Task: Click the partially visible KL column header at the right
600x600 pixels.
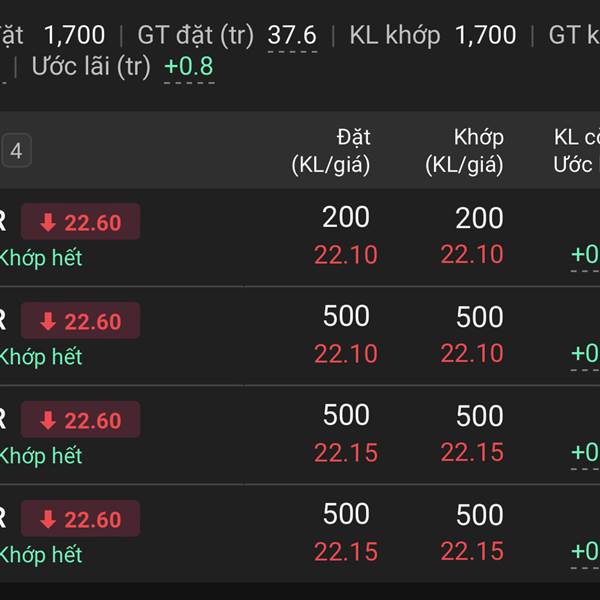Action: [x=575, y=151]
